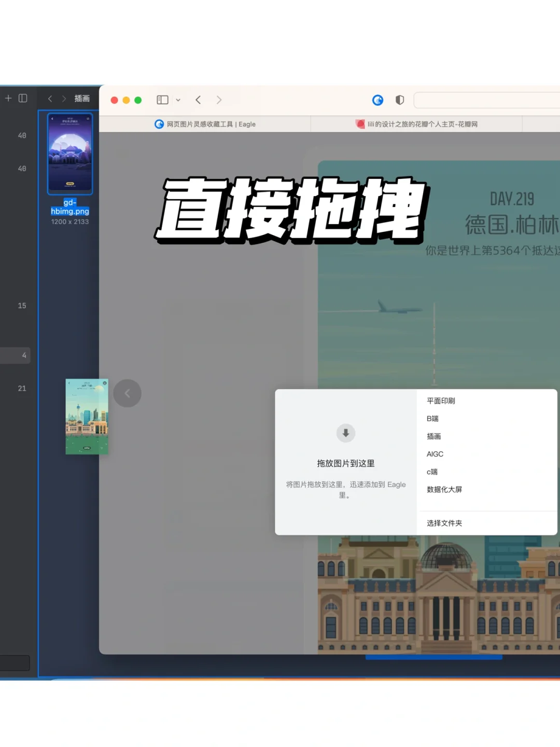The width and height of the screenshot is (560, 747).
Task: Collapse the panel using the left chevron circle
Action: coord(128,393)
